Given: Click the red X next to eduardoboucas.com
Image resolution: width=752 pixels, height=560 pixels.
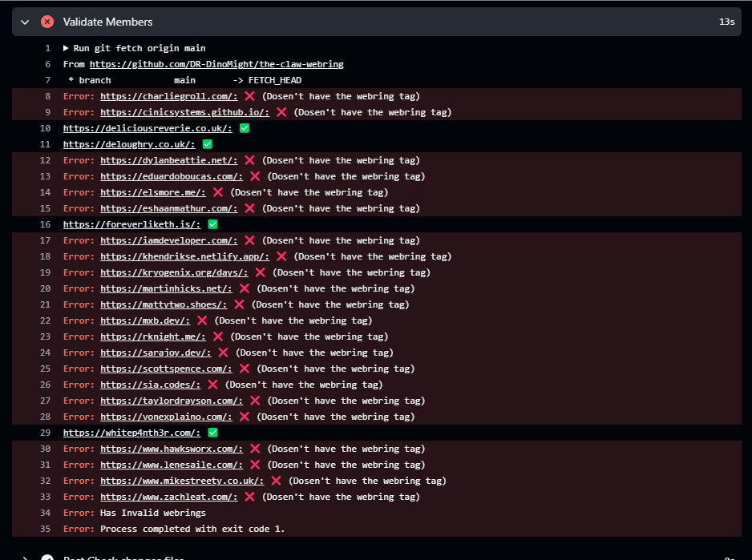Looking at the screenshot, I should pyautogui.click(x=255, y=176).
